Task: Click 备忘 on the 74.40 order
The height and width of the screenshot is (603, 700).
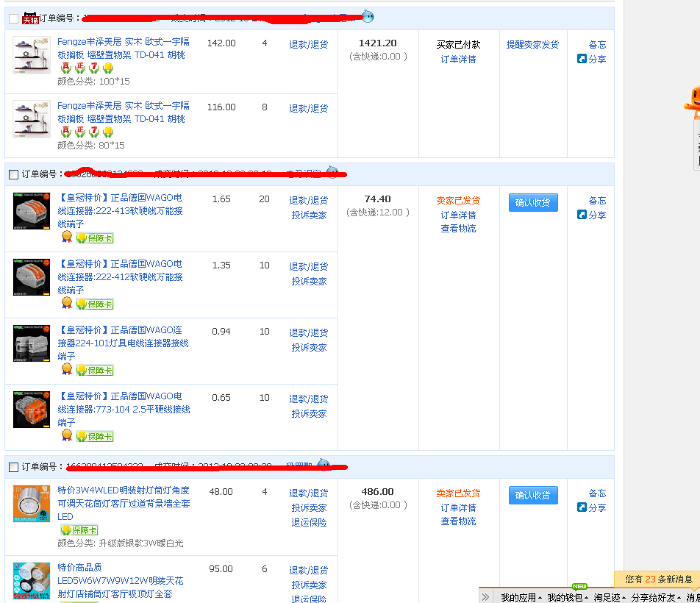Action: pos(597,201)
